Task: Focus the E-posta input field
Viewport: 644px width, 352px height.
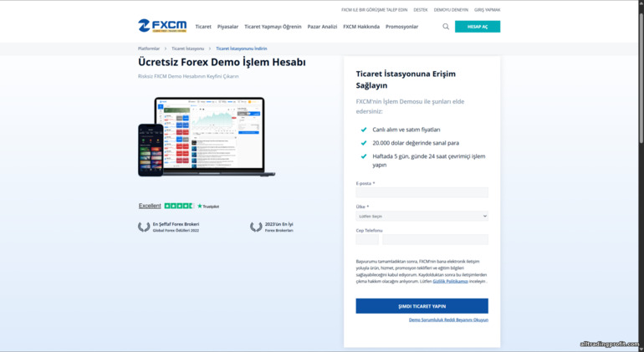Action: coord(422,192)
